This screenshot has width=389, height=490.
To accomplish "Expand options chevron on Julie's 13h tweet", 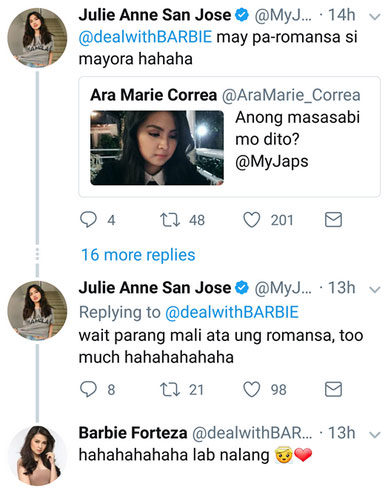I will click(375, 290).
